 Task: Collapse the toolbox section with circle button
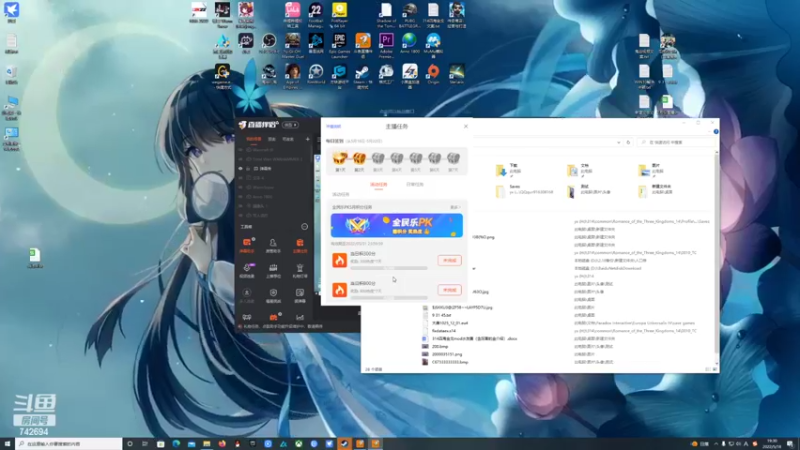click(x=305, y=227)
